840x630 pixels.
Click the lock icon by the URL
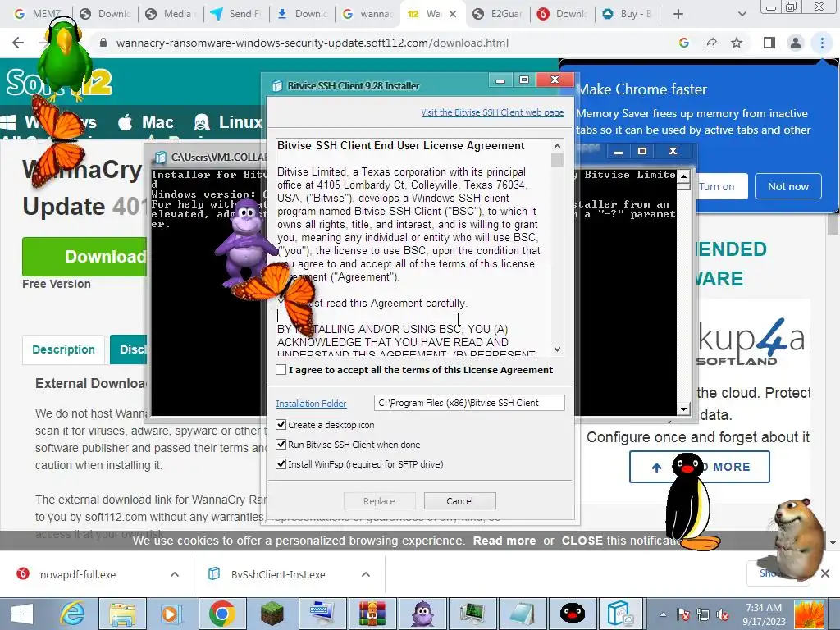pos(103,43)
